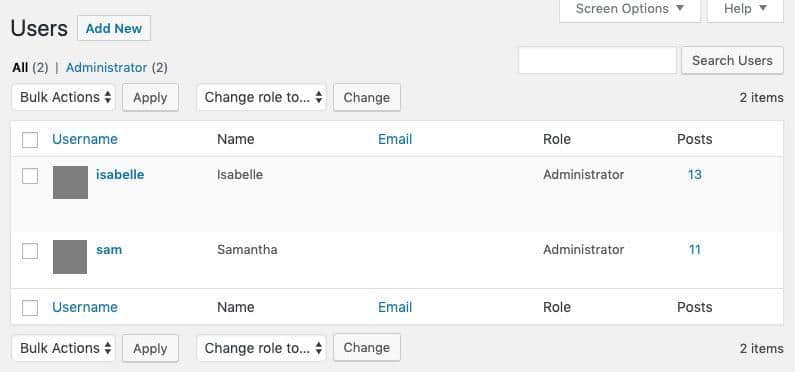The height and width of the screenshot is (372, 795).
Task: Focus the user search input field
Action: pos(597,60)
